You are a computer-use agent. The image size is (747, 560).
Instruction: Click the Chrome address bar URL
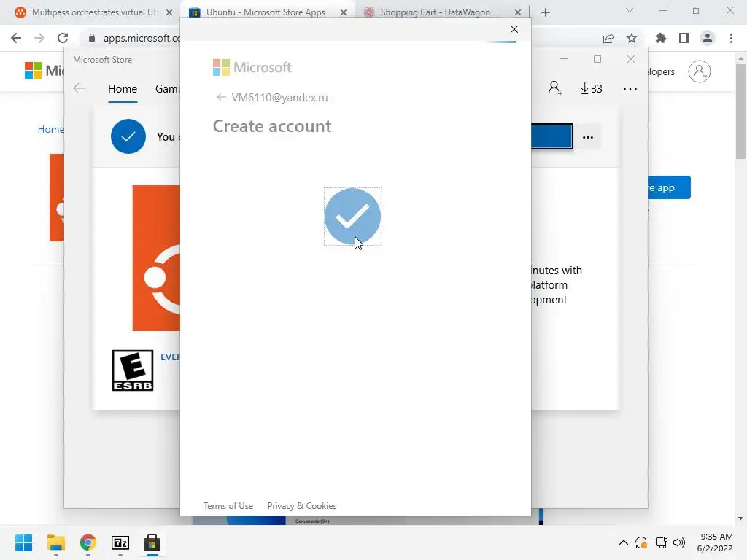[x=142, y=38]
